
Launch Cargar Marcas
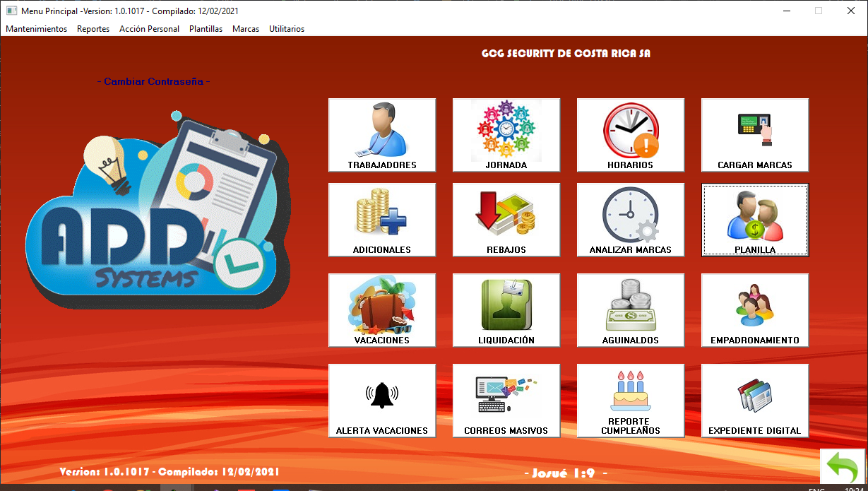755,135
